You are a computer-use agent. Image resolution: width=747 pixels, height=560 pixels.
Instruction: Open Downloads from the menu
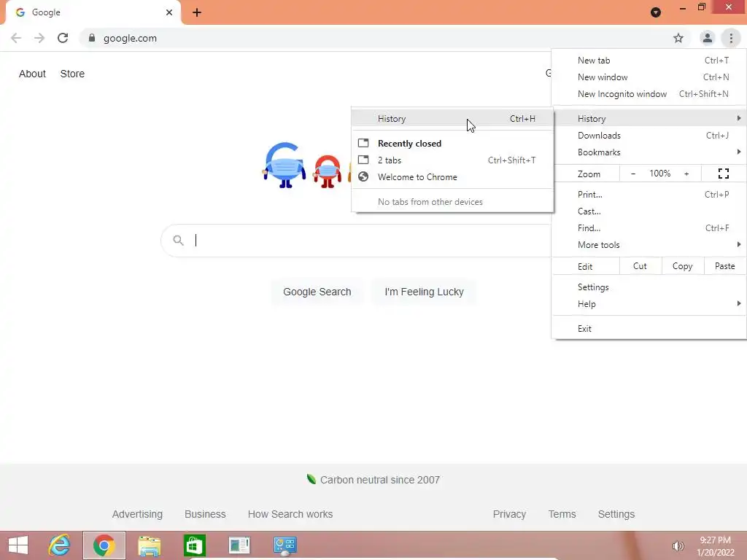click(x=649, y=135)
